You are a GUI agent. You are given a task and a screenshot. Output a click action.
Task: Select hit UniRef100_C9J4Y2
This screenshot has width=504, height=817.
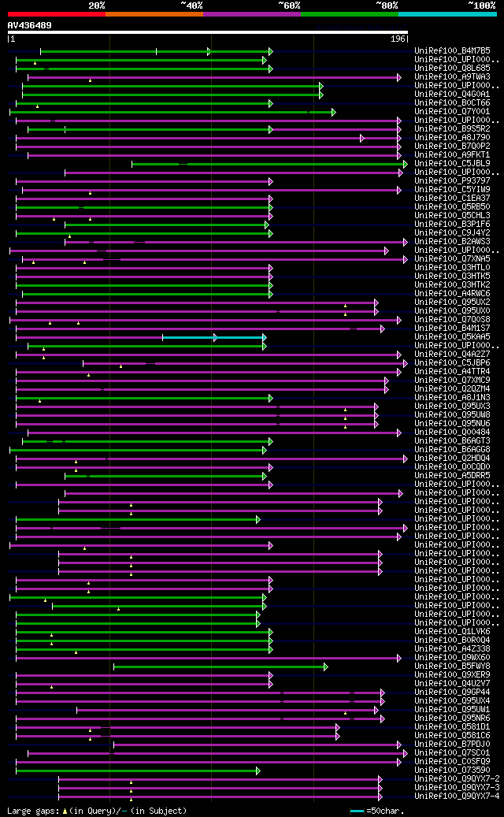(452, 233)
